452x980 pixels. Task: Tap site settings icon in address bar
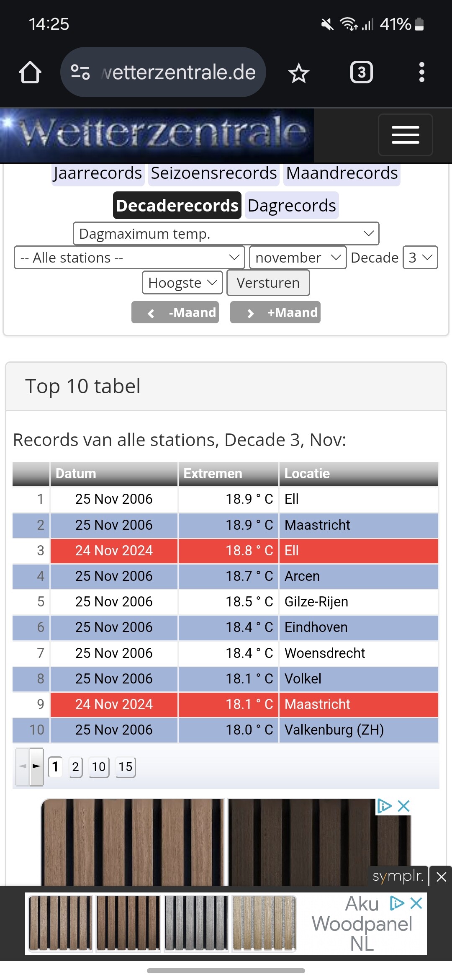pos(80,72)
